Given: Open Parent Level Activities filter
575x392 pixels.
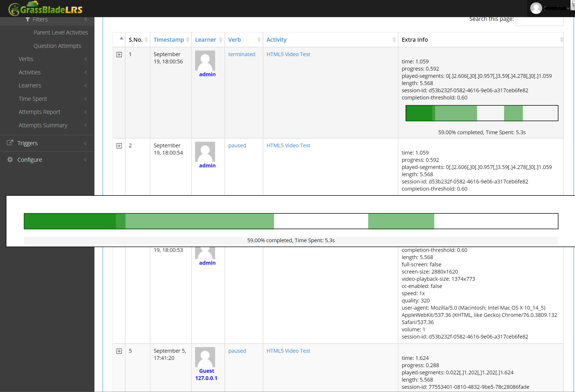Looking at the screenshot, I should click(x=61, y=32).
